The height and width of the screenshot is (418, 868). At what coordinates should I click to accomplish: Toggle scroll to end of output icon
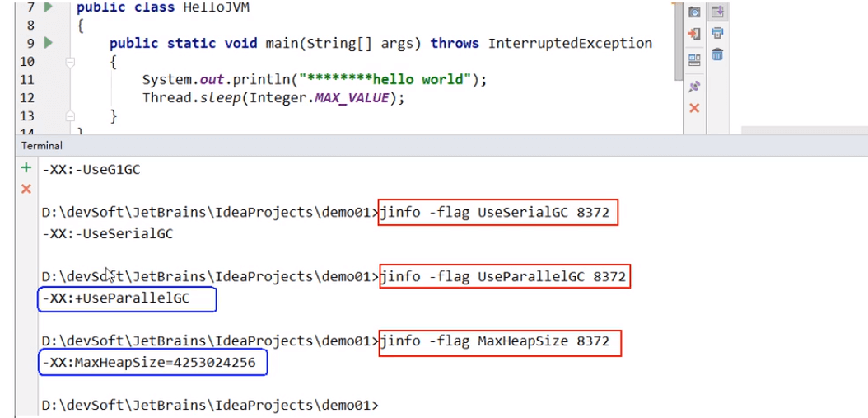(717, 11)
